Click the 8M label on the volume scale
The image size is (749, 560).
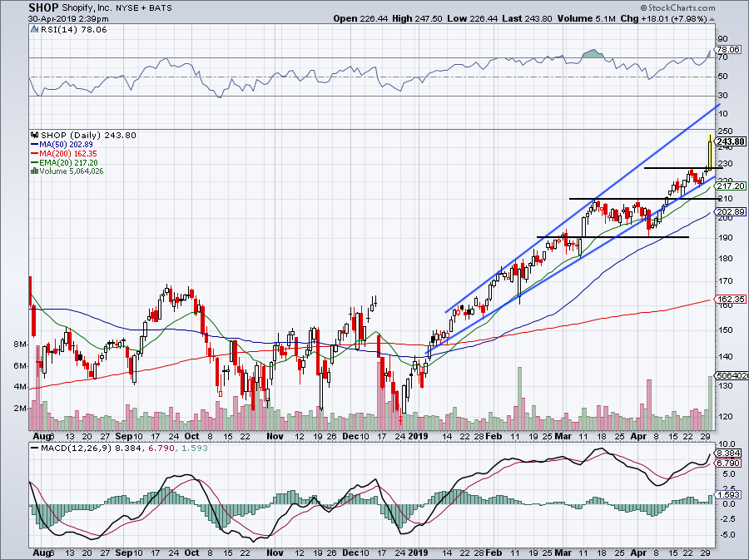(20, 344)
